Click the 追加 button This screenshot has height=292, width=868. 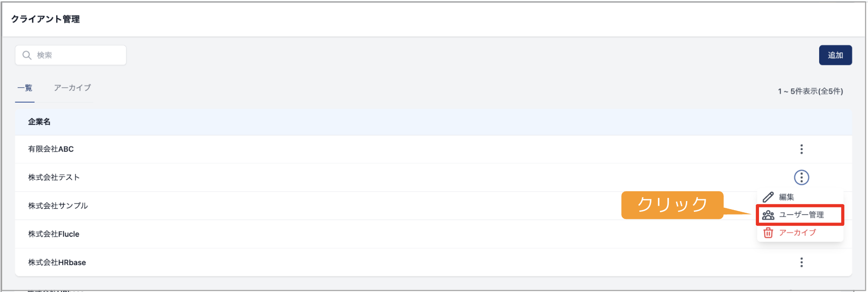(x=835, y=55)
